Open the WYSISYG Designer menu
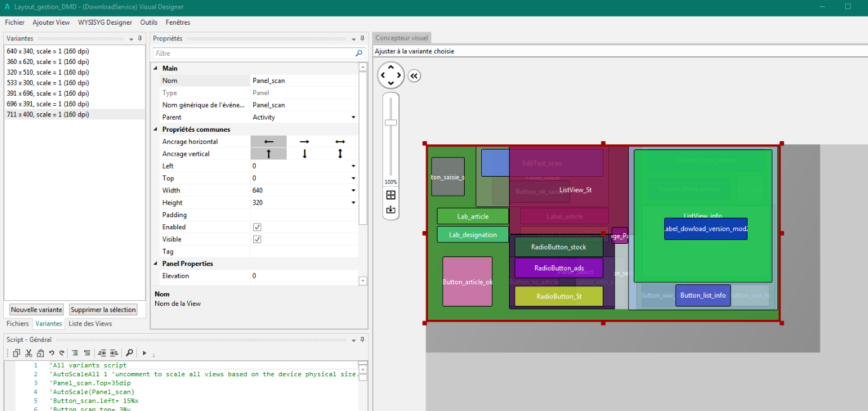The width and height of the screenshot is (868, 411). pyautogui.click(x=104, y=22)
